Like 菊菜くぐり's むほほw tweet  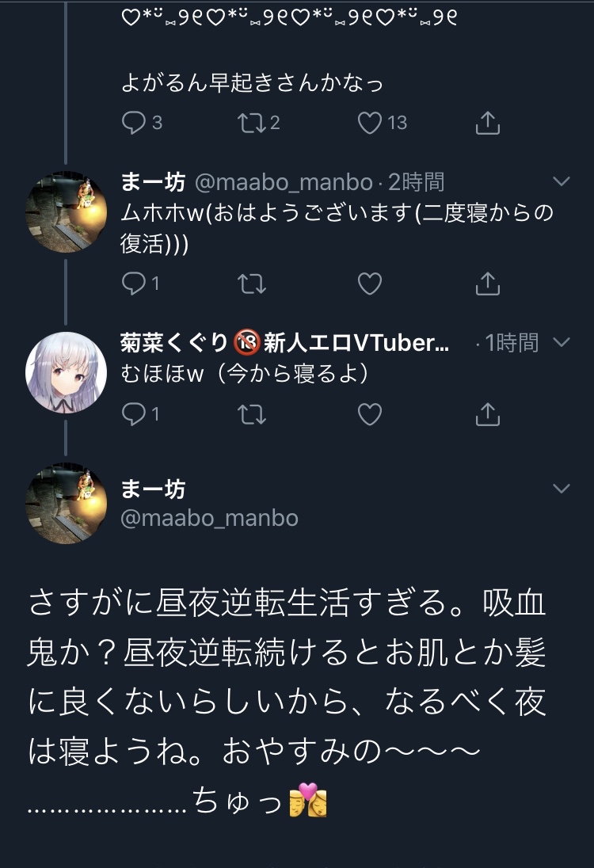pos(370,414)
